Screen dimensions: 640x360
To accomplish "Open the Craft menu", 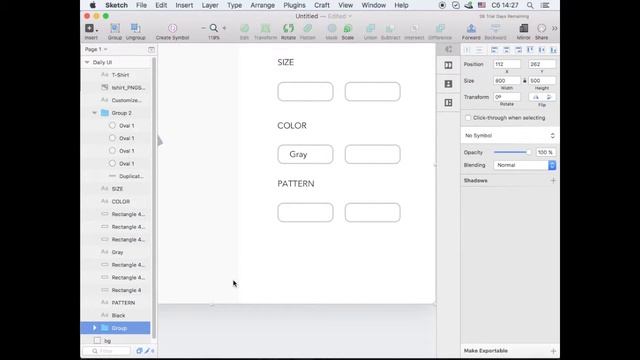I will [322, 5].
